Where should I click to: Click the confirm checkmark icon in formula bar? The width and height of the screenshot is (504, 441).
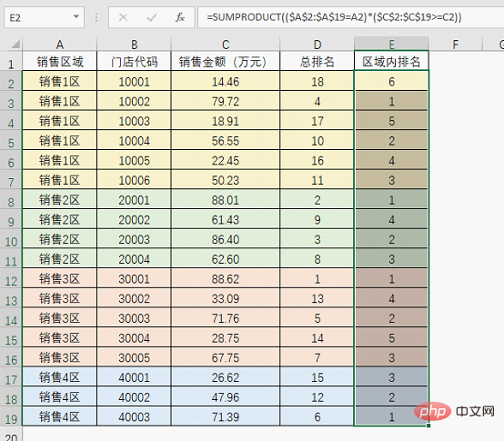coord(152,17)
